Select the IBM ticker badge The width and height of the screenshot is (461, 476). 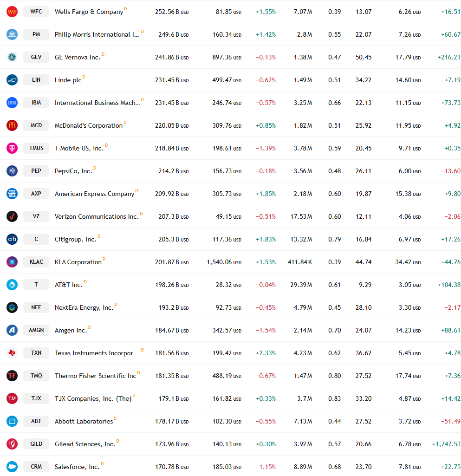click(x=36, y=103)
